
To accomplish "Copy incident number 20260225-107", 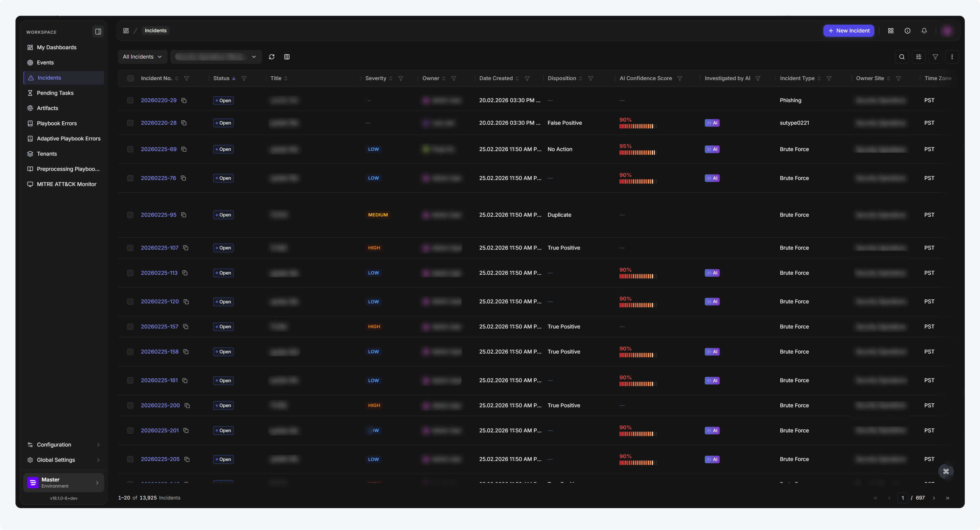I will click(x=186, y=248).
